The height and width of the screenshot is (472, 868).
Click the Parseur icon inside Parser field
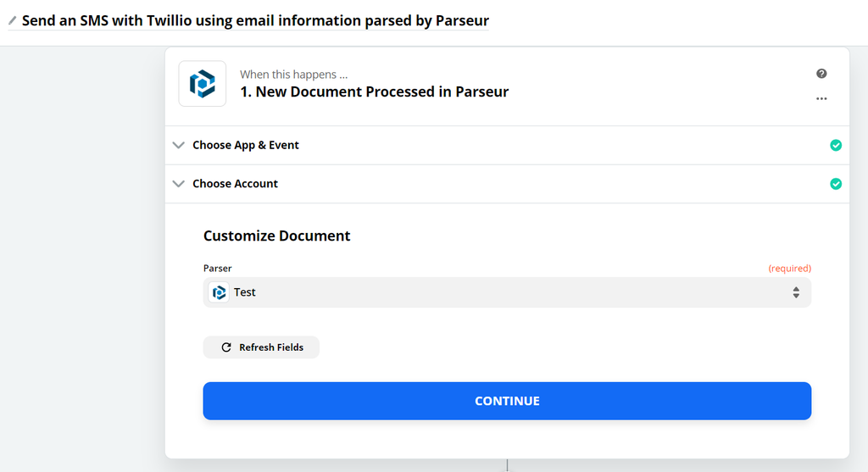219,292
